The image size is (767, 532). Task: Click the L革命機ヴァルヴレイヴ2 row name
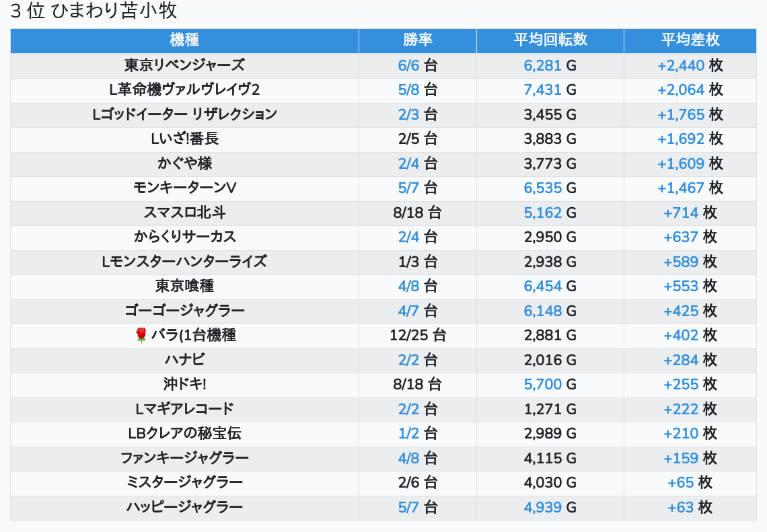pos(184,90)
